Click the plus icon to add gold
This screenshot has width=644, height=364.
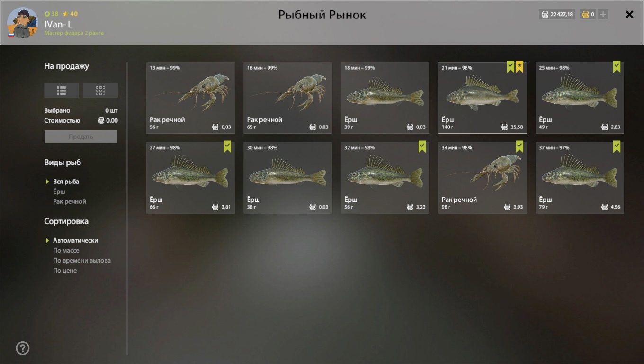(603, 14)
